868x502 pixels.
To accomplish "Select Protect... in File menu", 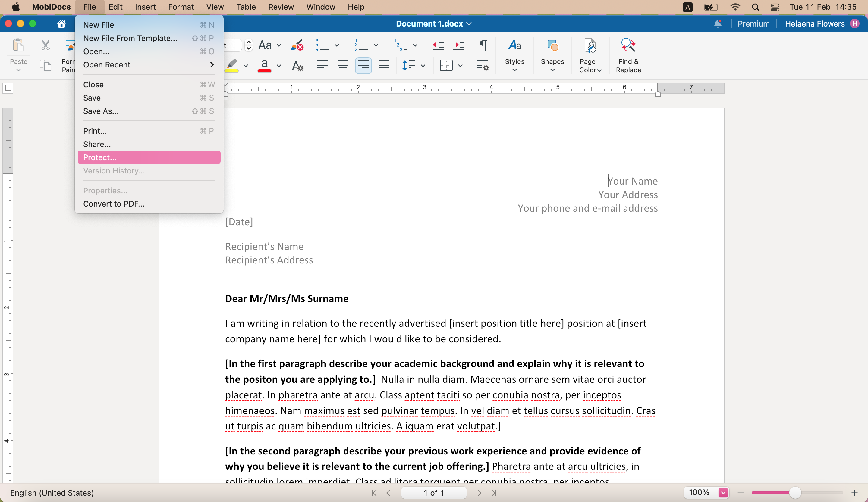I will tap(149, 157).
